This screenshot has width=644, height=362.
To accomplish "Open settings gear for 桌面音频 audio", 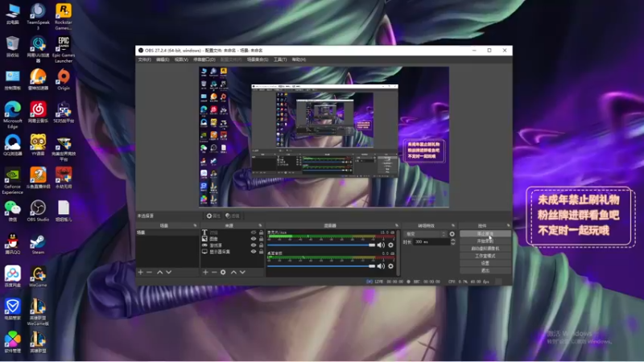I will (x=390, y=266).
